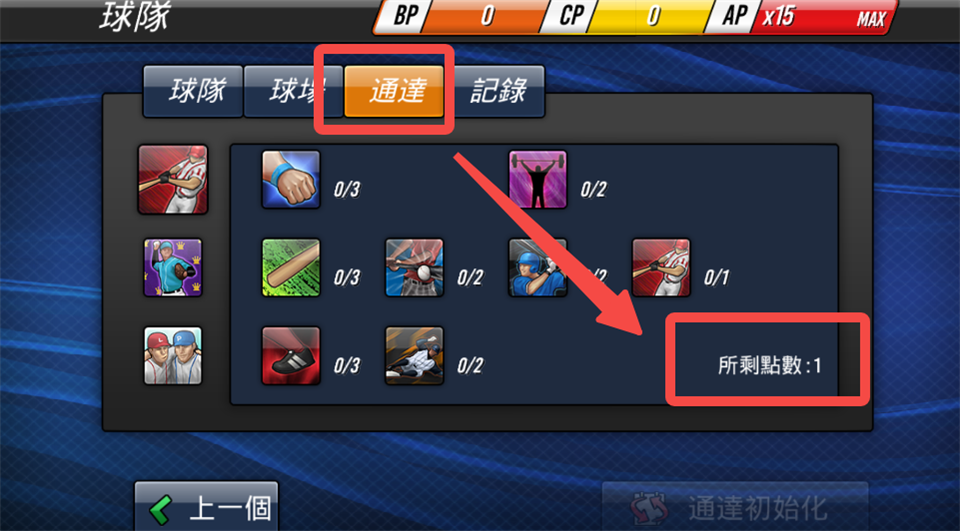This screenshot has height=531, width=960.
Task: Select the weightlifter skill icon
Action: 538,180
